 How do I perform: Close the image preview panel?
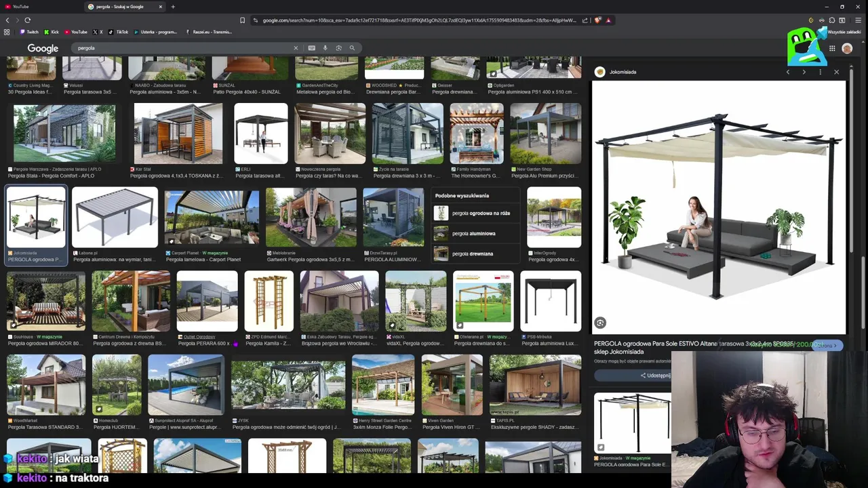[836, 72]
